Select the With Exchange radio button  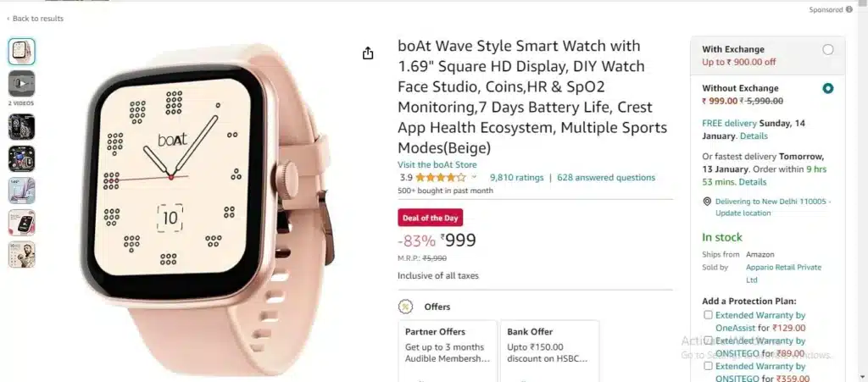827,50
